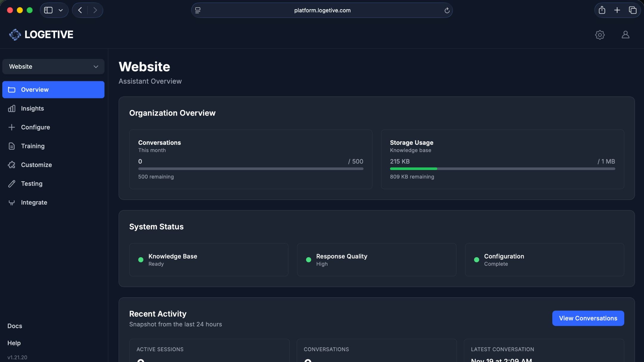Viewport: 644px width, 362px height.
Task: Select the Customize puzzle icon
Action: tap(12, 165)
